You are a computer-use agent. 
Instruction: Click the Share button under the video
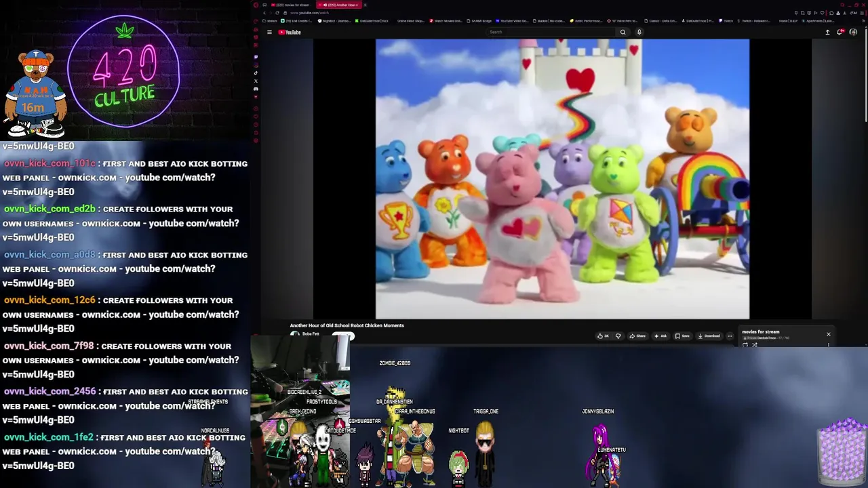point(637,336)
